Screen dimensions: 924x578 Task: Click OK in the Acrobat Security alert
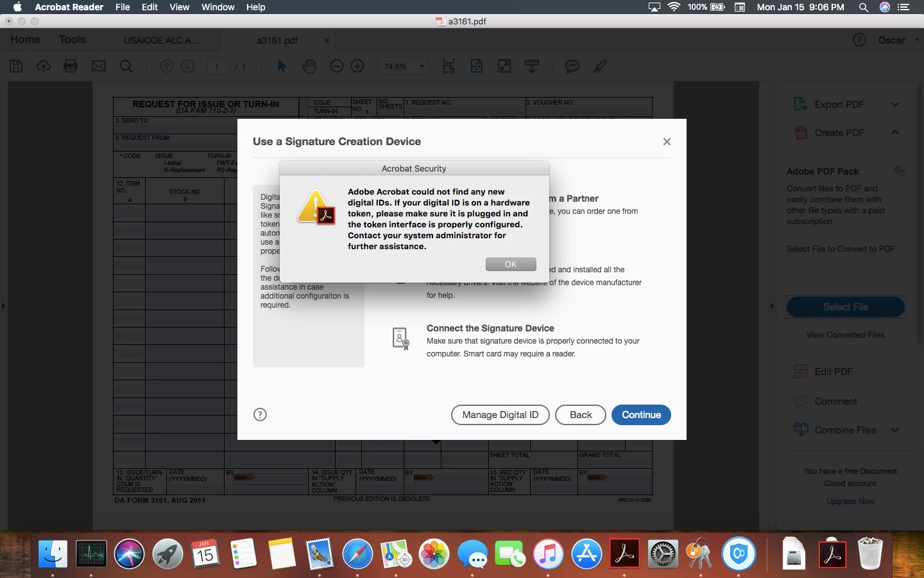pyautogui.click(x=511, y=264)
